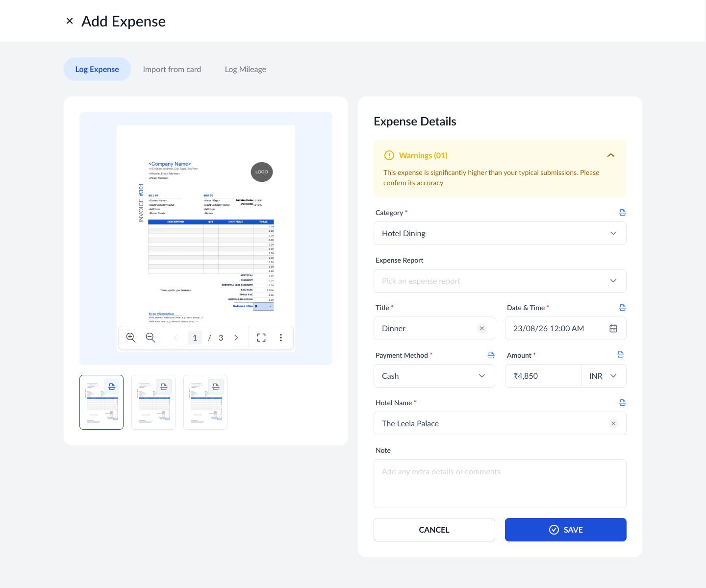Click the page number field showing 1
706x588 pixels.
tap(195, 338)
